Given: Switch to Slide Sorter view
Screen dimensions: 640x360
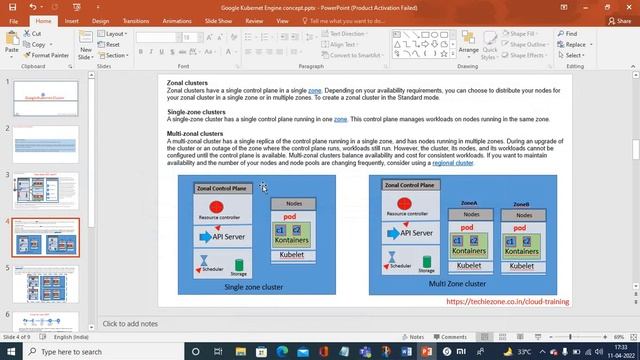Looking at the screenshot, I should (502, 337).
